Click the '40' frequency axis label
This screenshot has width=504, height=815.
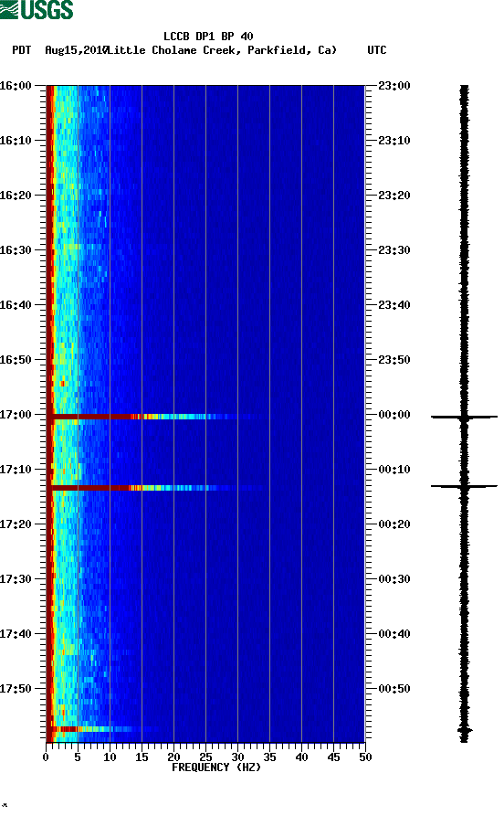[x=302, y=757]
